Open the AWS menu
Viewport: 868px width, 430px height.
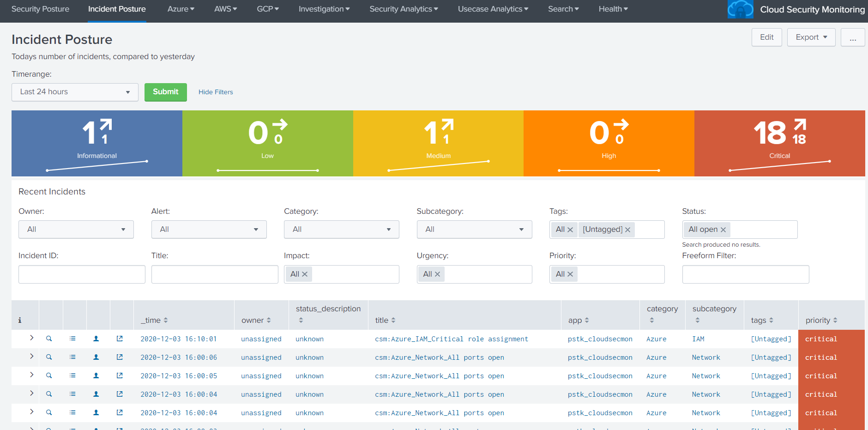pos(225,9)
